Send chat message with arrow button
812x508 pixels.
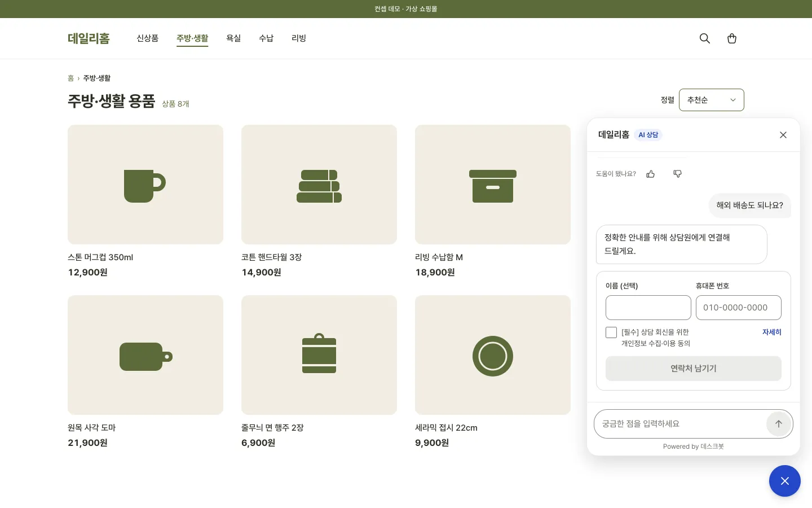tap(779, 424)
